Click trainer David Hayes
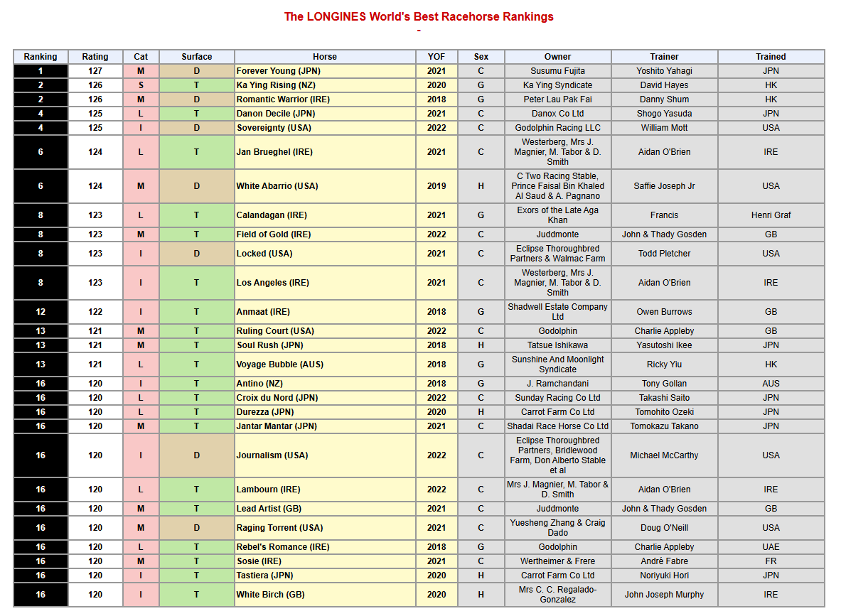This screenshot has width=841, height=616. pyautogui.click(x=665, y=85)
